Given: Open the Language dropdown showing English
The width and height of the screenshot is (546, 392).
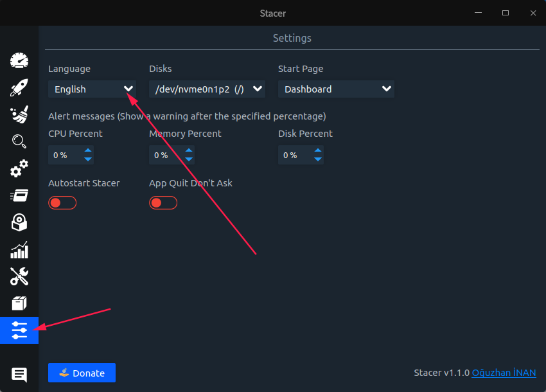Looking at the screenshot, I should [92, 89].
